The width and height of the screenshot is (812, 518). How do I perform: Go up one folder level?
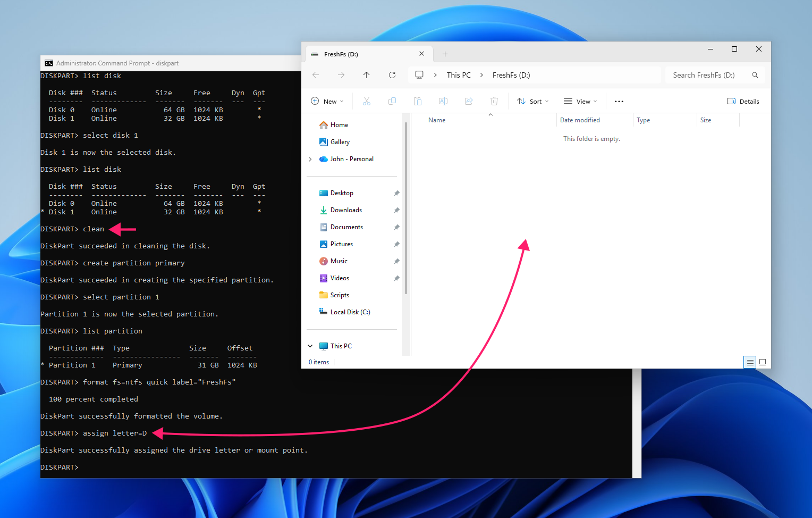click(x=367, y=75)
